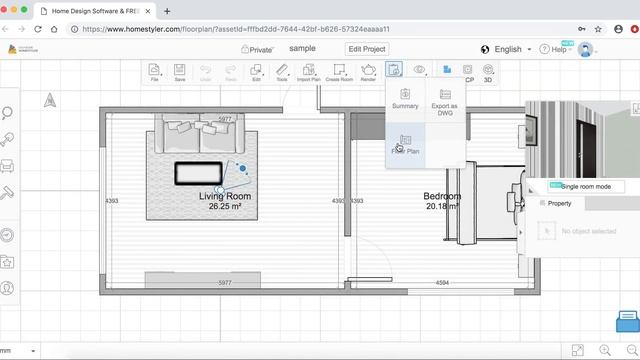Enable Single room mode
Screen dimensions: 640x360
point(585,187)
